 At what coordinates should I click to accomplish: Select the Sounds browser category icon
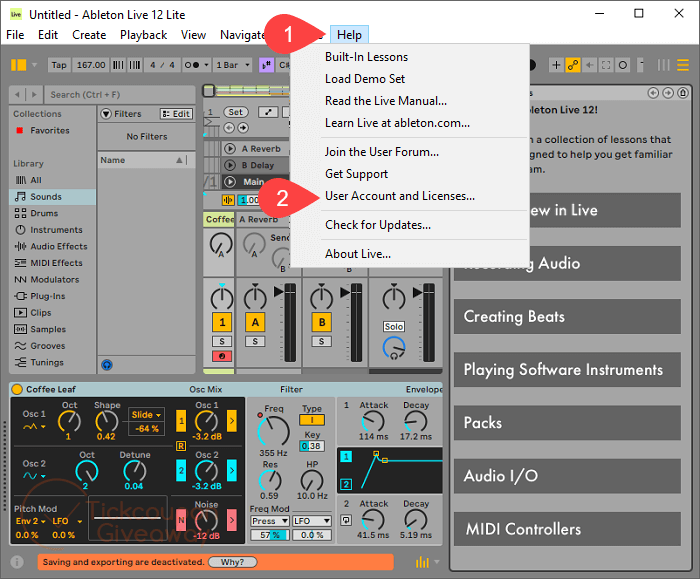pyautogui.click(x=21, y=197)
